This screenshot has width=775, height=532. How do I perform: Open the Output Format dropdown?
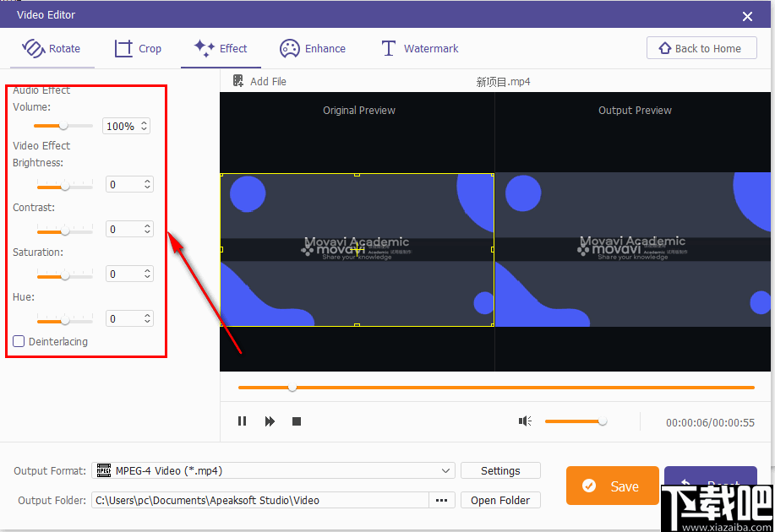445,470
